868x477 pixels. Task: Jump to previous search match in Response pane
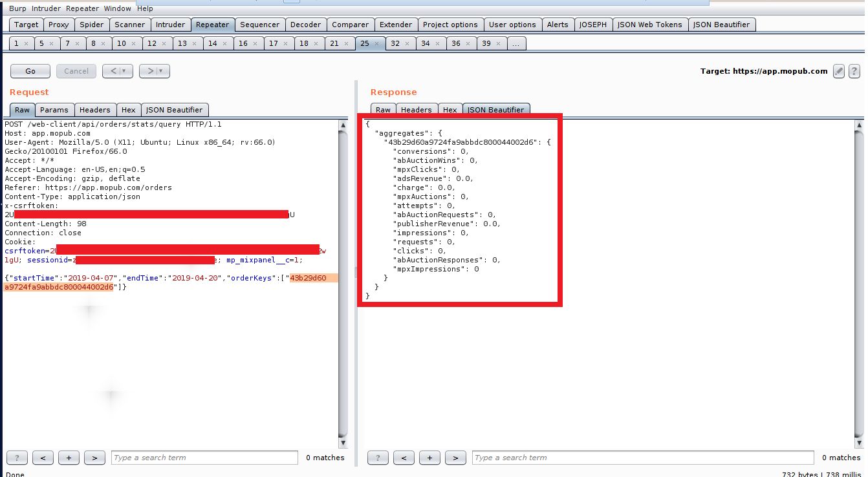pyautogui.click(x=404, y=458)
